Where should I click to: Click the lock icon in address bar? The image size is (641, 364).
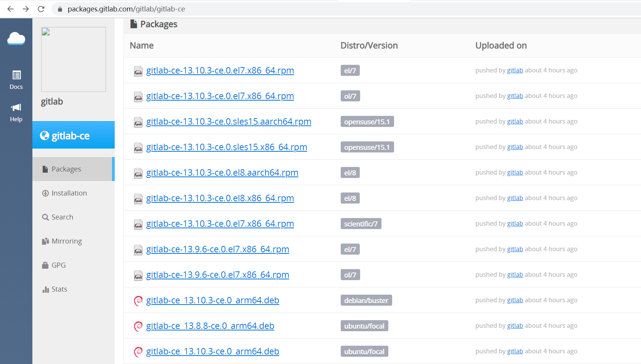pos(60,9)
